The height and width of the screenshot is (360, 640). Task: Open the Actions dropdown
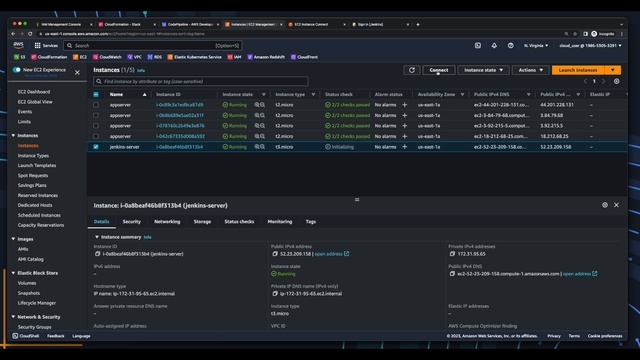[x=530, y=70]
